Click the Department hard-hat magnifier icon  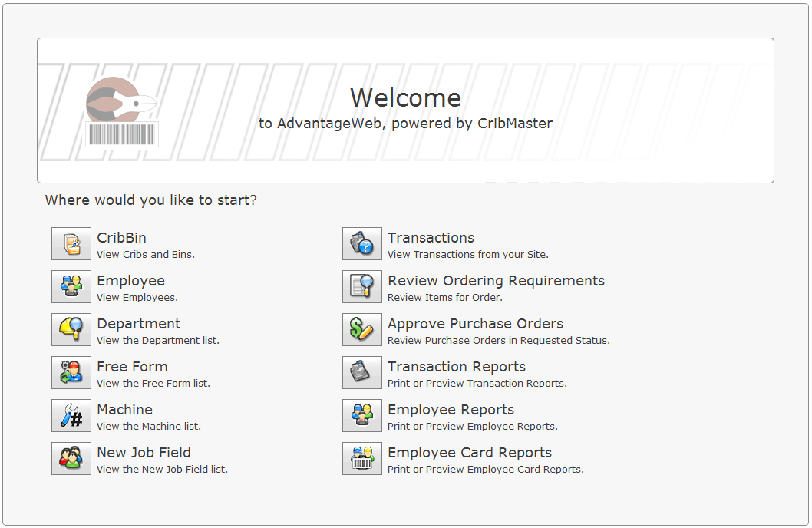click(71, 330)
